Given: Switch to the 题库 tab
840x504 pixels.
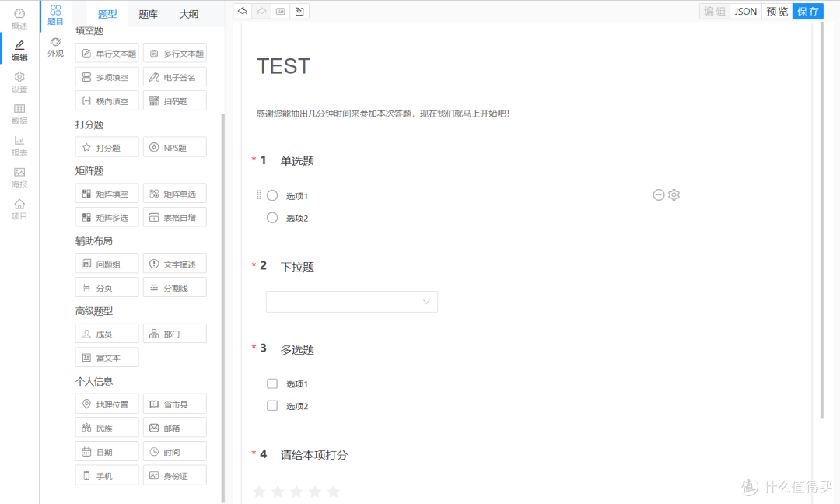Looking at the screenshot, I should point(148,15).
